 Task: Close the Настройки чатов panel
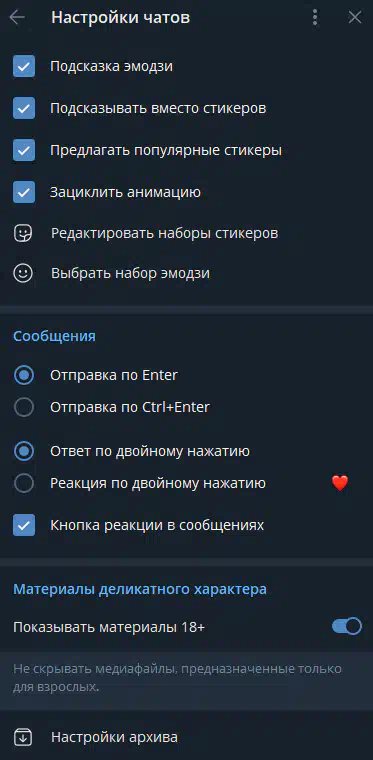pyautogui.click(x=355, y=18)
